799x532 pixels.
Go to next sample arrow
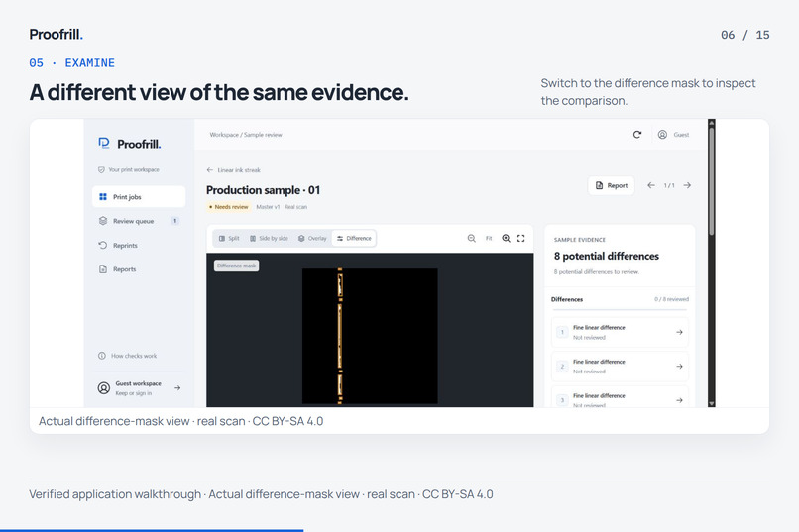[x=687, y=186]
